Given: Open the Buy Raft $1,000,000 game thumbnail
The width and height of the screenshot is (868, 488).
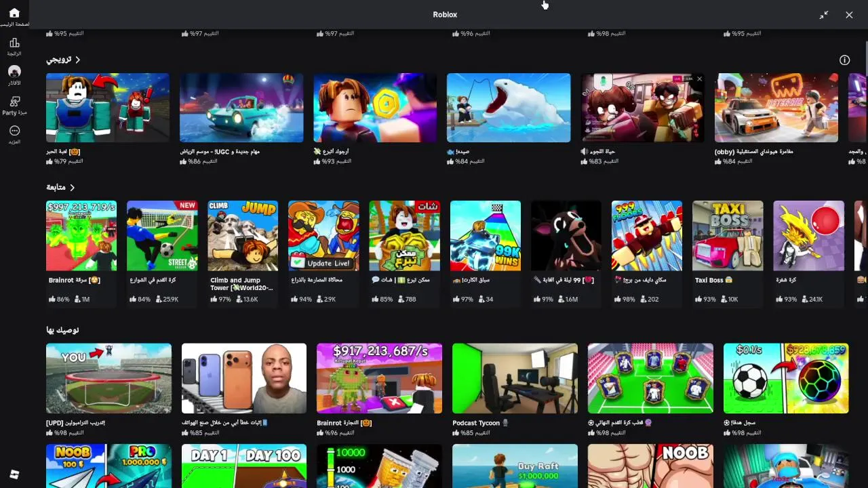Looking at the screenshot, I should 515,466.
